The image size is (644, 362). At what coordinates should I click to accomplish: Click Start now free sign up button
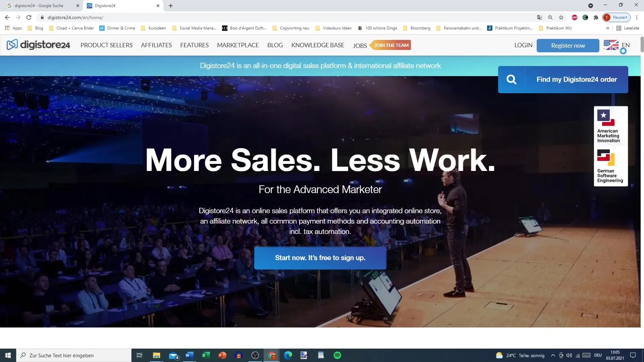click(320, 258)
